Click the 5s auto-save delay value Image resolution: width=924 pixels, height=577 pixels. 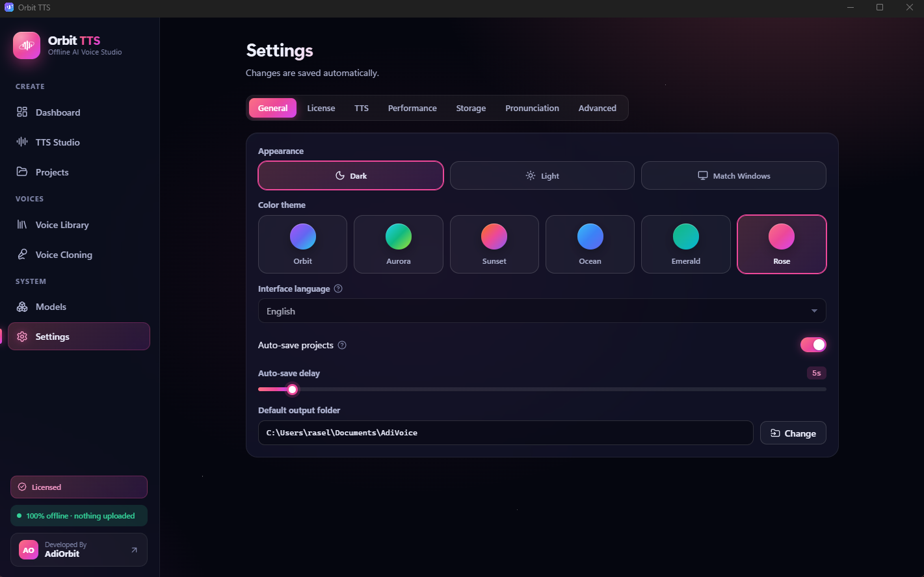(x=817, y=373)
